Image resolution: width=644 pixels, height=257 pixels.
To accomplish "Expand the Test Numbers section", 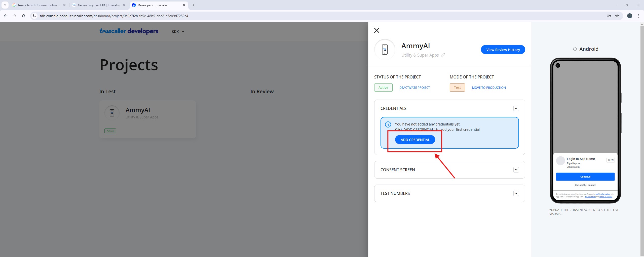I will 516,193.
